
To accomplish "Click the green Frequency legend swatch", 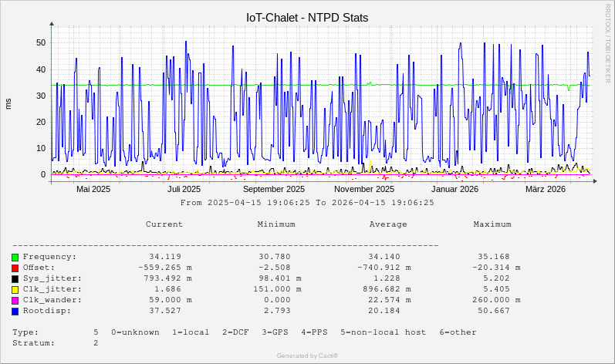I will [x=15, y=257].
